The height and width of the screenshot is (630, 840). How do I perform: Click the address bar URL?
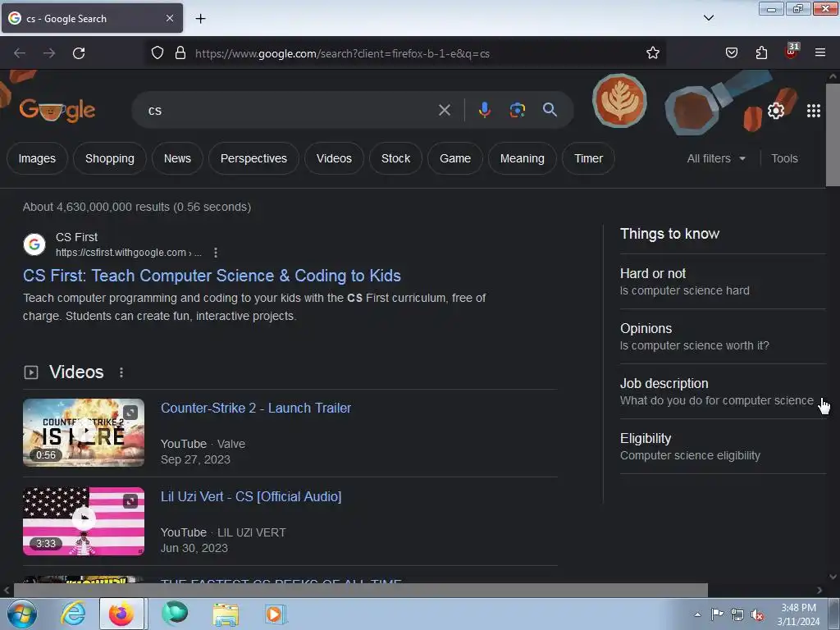click(342, 53)
